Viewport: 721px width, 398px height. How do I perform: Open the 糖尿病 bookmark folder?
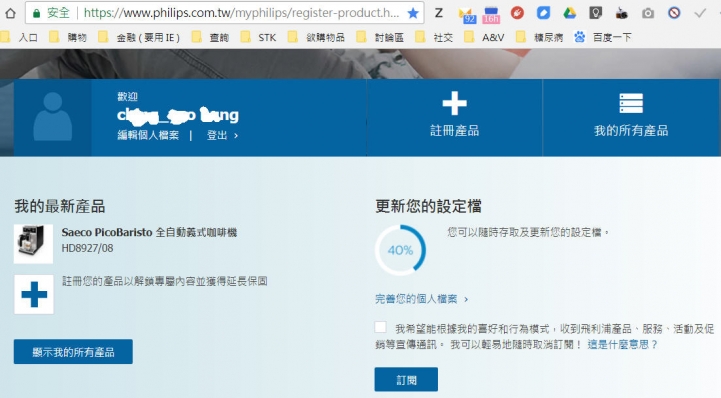[539, 37]
